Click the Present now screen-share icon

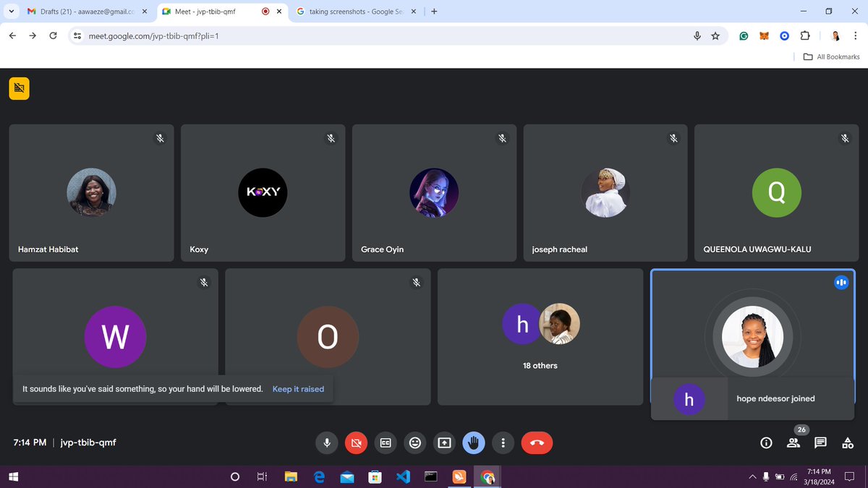click(x=444, y=442)
